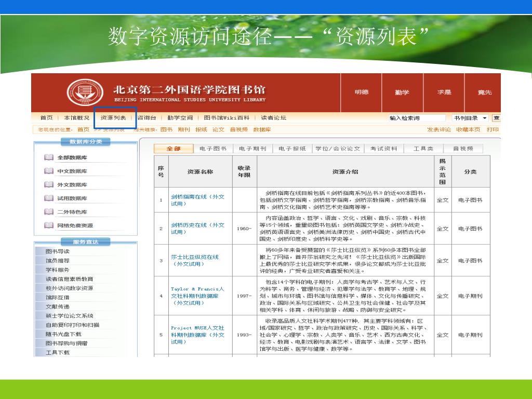The width and height of the screenshot is (532, 399).
Task: Follow the 报纸 related link
Action: pos(201,129)
